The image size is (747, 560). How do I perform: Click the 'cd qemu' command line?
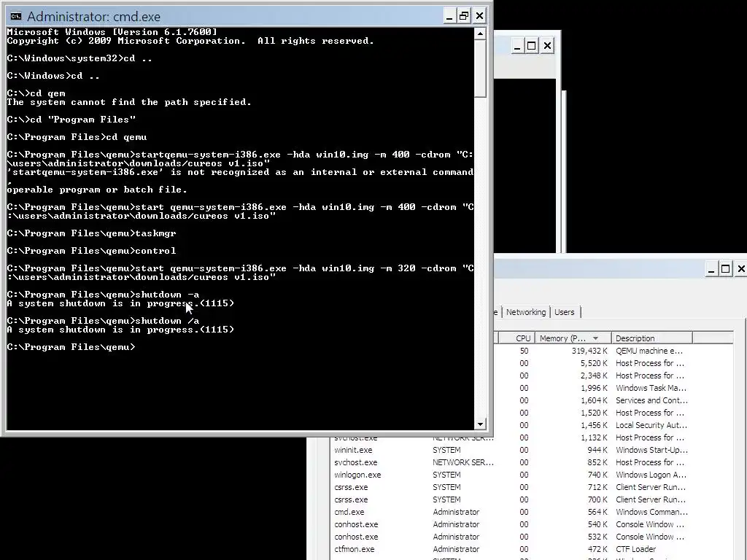pos(77,137)
